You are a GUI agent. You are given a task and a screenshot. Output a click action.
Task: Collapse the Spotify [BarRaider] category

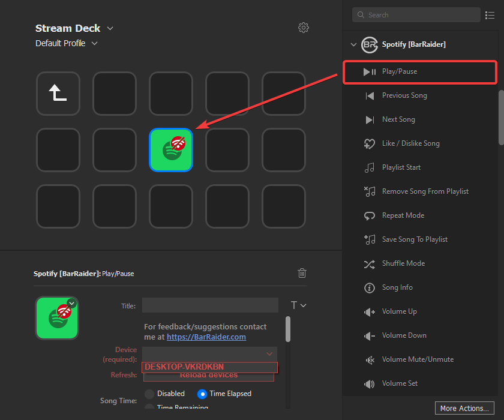coord(353,44)
